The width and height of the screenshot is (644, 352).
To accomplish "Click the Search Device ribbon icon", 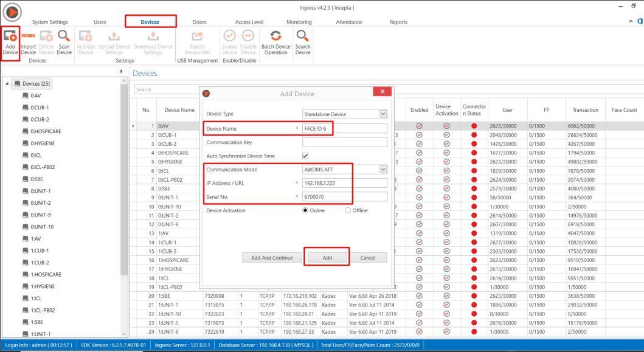I will tap(303, 36).
